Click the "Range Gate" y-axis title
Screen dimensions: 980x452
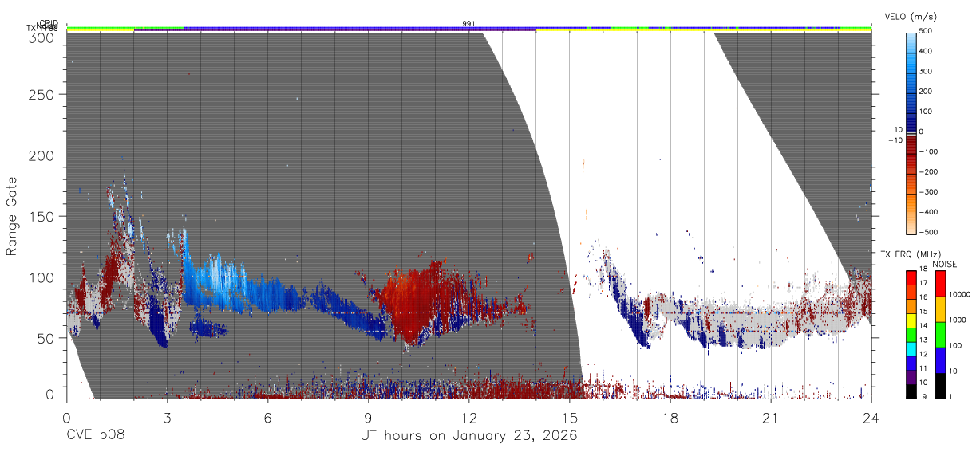click(x=12, y=216)
